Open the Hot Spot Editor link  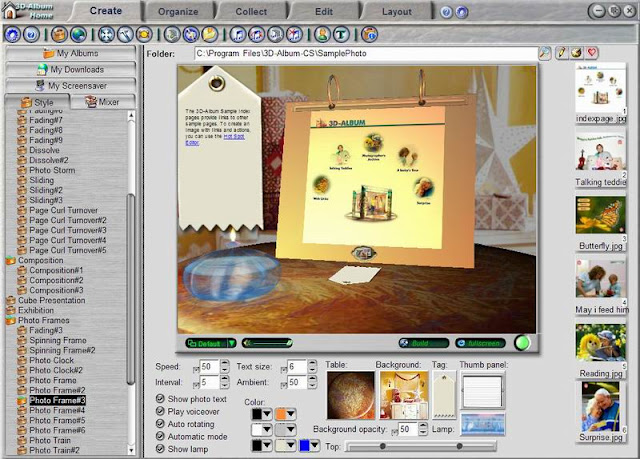point(215,140)
